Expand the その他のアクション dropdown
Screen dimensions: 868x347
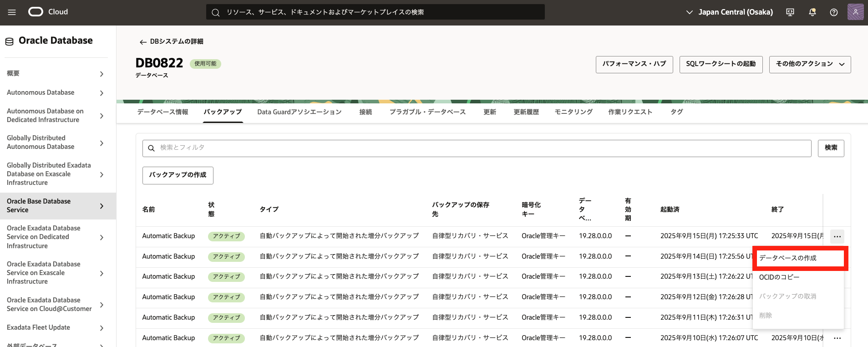pos(810,64)
